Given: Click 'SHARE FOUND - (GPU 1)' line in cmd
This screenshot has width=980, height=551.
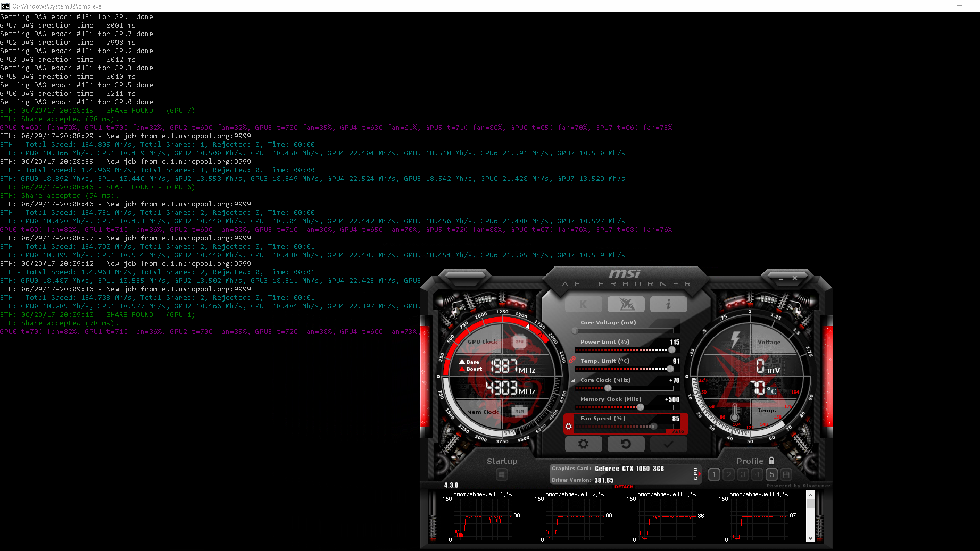Looking at the screenshot, I should tap(97, 315).
